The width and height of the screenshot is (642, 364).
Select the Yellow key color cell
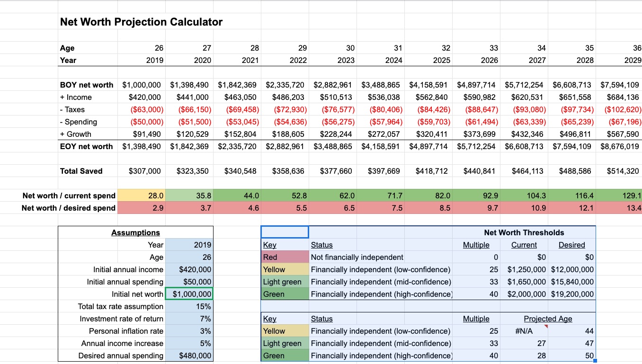[284, 269]
